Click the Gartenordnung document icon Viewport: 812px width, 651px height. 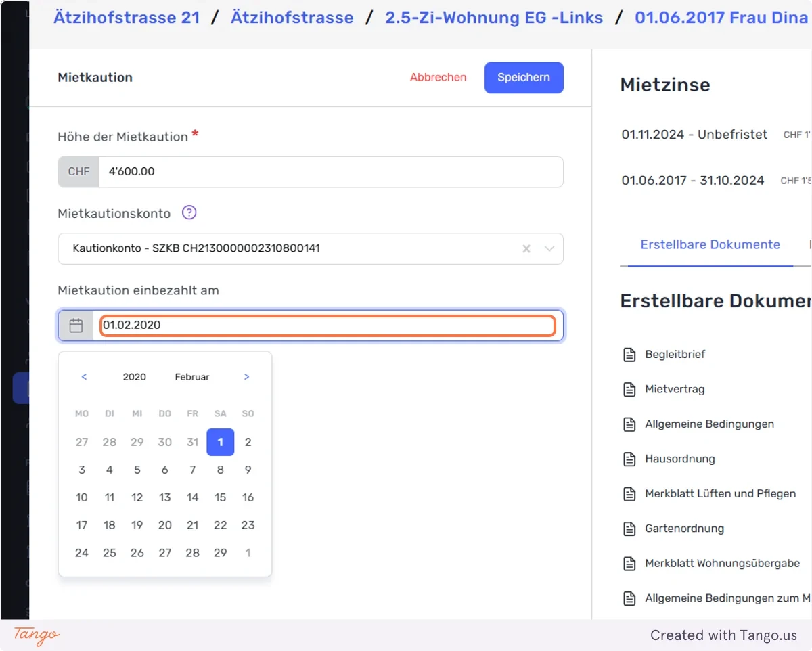pos(629,529)
